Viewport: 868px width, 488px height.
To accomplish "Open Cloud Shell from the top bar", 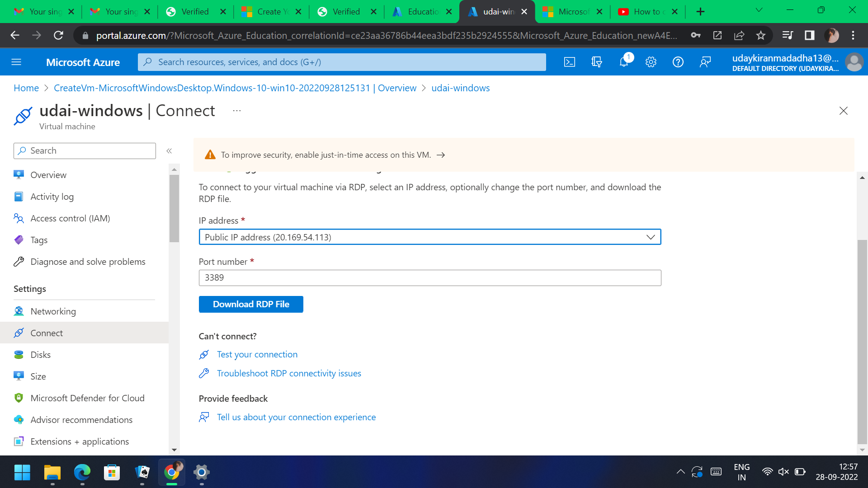I will 570,62.
